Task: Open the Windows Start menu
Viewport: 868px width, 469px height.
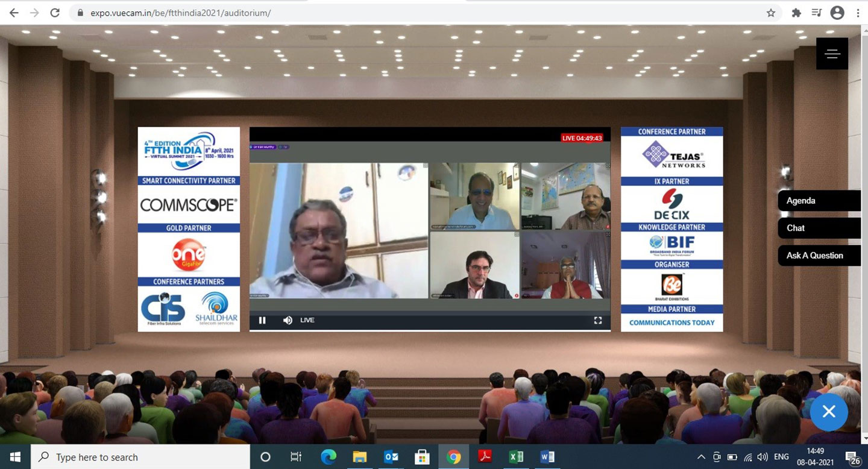Action: coord(14,457)
